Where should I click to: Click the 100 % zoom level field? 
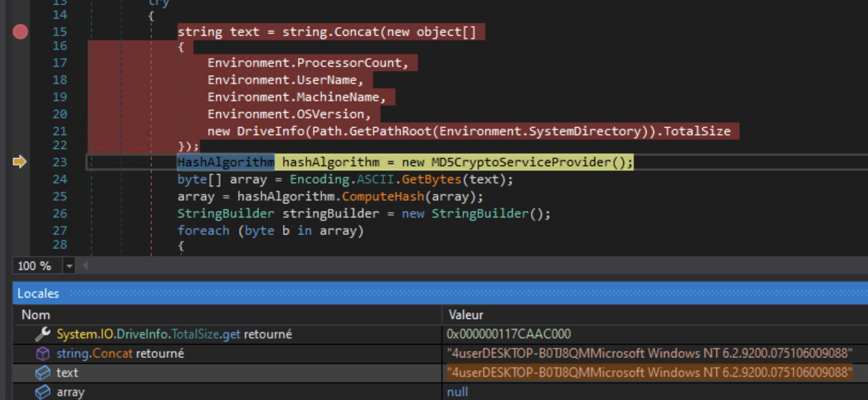pyautogui.click(x=35, y=266)
